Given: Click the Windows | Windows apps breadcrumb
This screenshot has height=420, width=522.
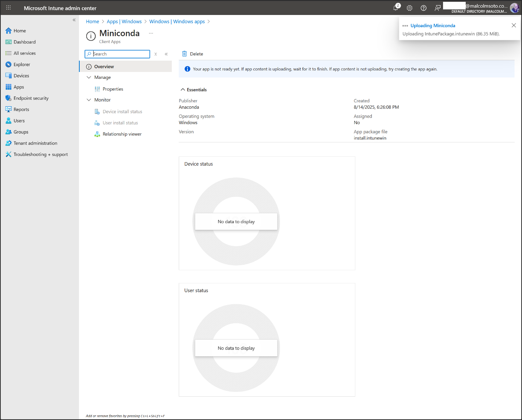Looking at the screenshot, I should 177,22.
